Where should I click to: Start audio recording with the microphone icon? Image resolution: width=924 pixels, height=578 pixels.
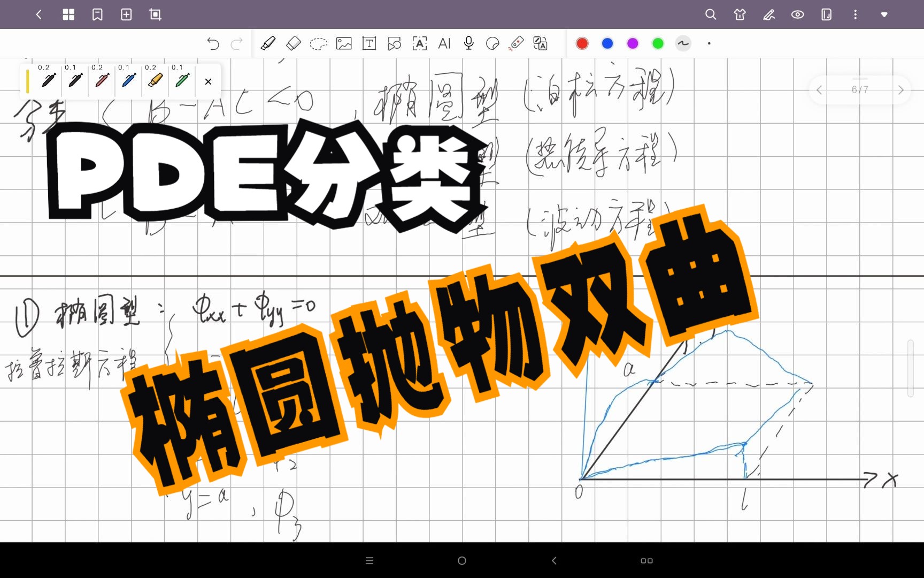(x=469, y=43)
